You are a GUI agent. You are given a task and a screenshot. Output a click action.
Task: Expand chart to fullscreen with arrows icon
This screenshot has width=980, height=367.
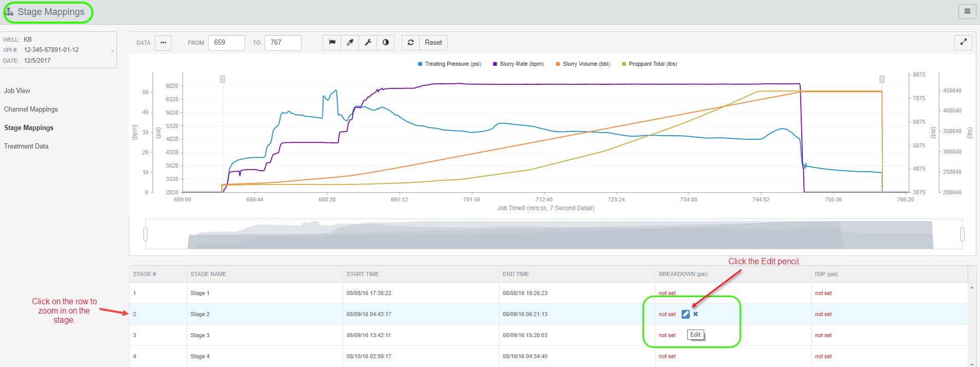pos(963,43)
